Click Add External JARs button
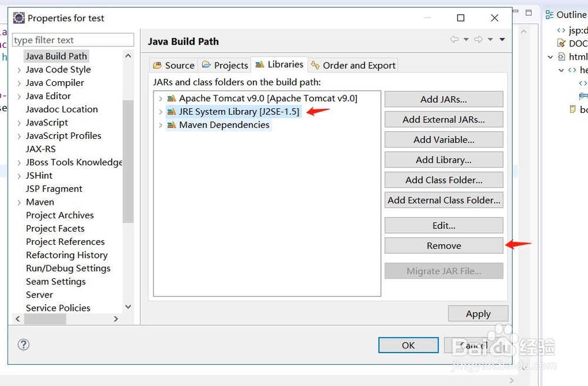 tap(443, 119)
